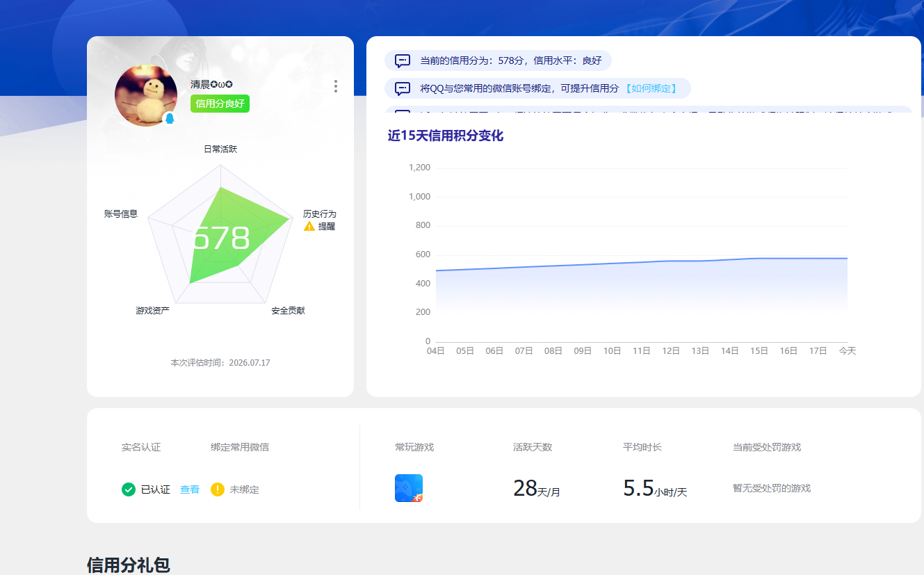The height and width of the screenshot is (575, 924).
Task: Click the green check icon by 已认证
Action: [x=129, y=489]
